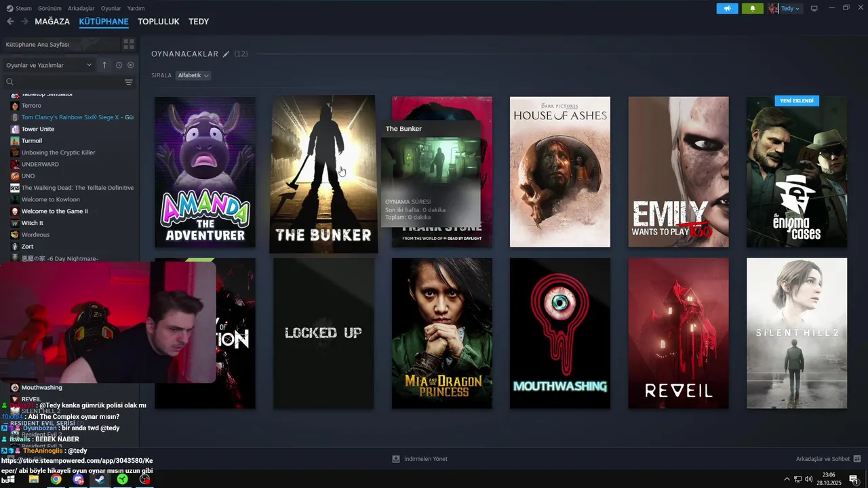This screenshot has width=868, height=488.
Task: Open the announcements megaphone button
Action: click(x=727, y=9)
